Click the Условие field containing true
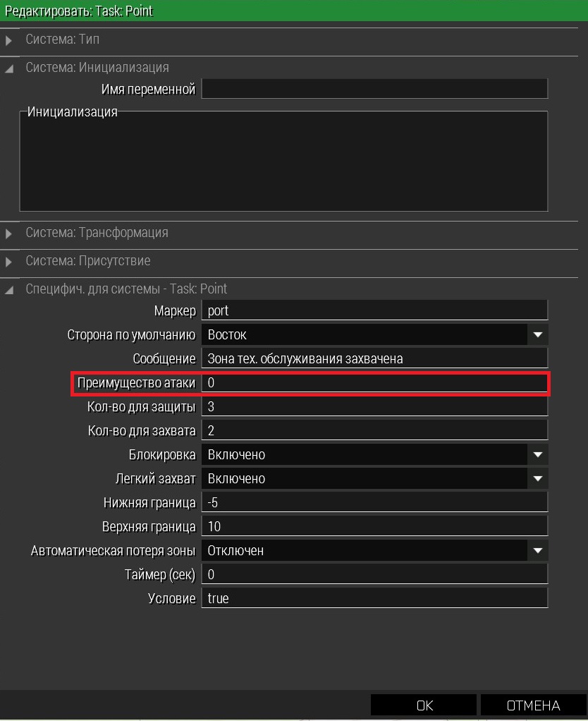The image size is (588, 721). pyautogui.click(x=374, y=598)
